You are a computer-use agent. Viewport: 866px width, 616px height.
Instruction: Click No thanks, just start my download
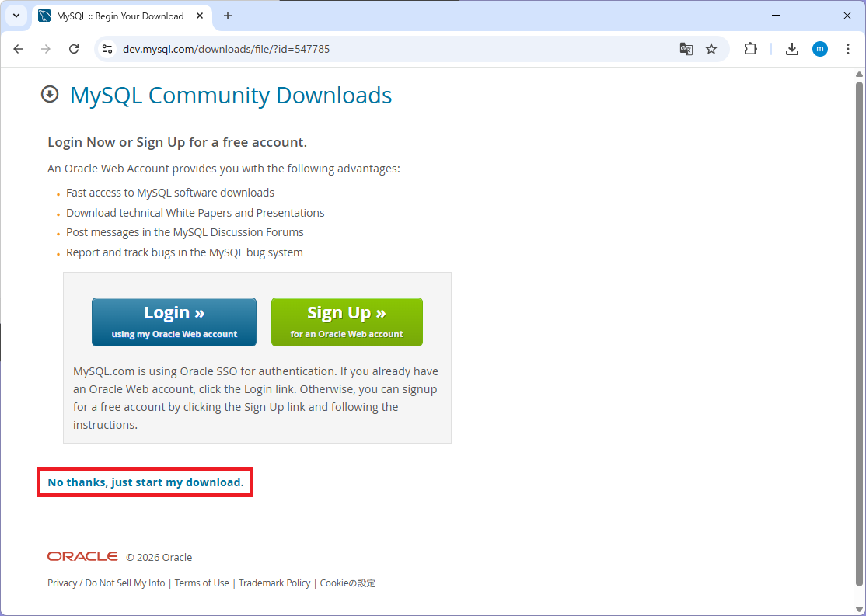coord(145,482)
